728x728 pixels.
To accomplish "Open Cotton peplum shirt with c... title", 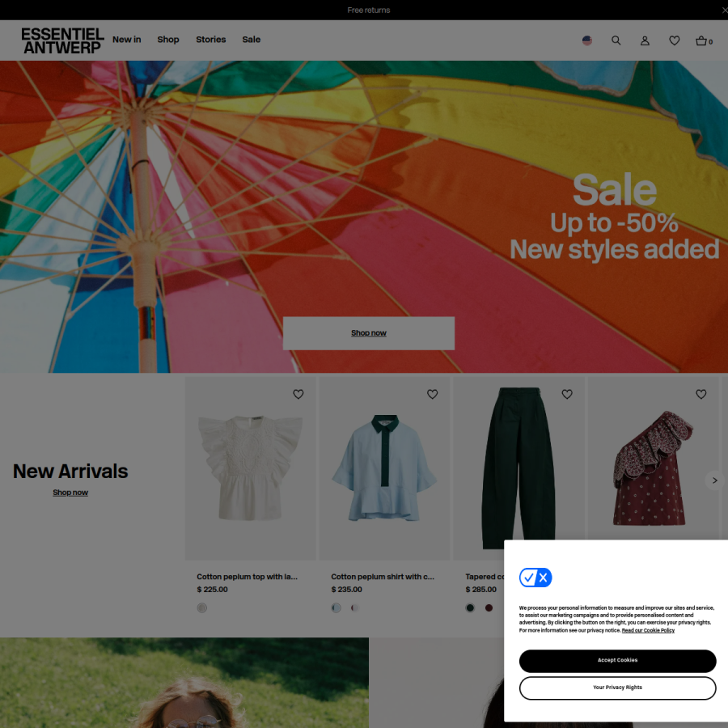I will [383, 577].
